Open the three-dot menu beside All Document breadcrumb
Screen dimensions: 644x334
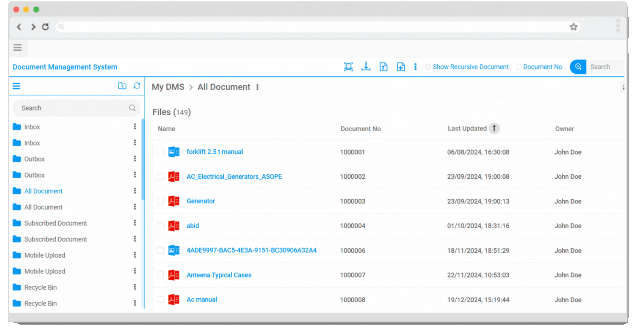(x=257, y=87)
